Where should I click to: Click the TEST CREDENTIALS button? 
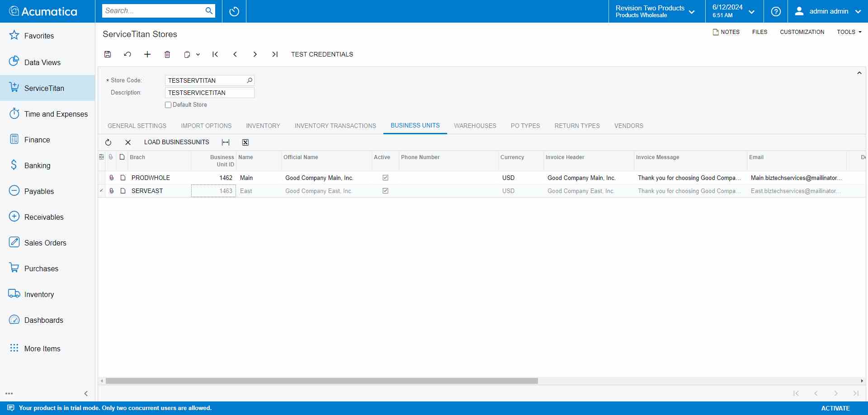[x=322, y=54]
